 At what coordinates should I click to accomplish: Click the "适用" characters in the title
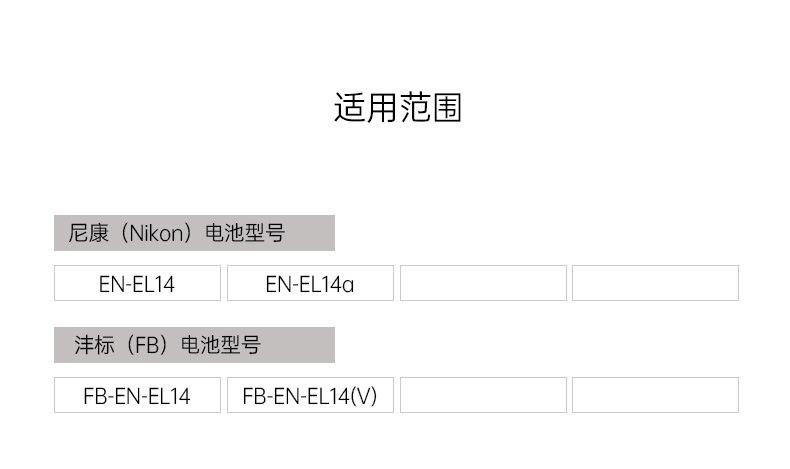pyautogui.click(x=365, y=108)
